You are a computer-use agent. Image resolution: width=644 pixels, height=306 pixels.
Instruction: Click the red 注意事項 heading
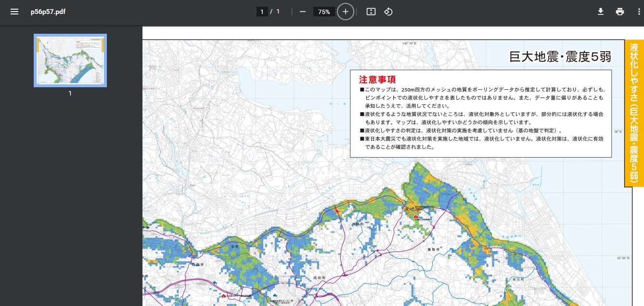point(377,80)
